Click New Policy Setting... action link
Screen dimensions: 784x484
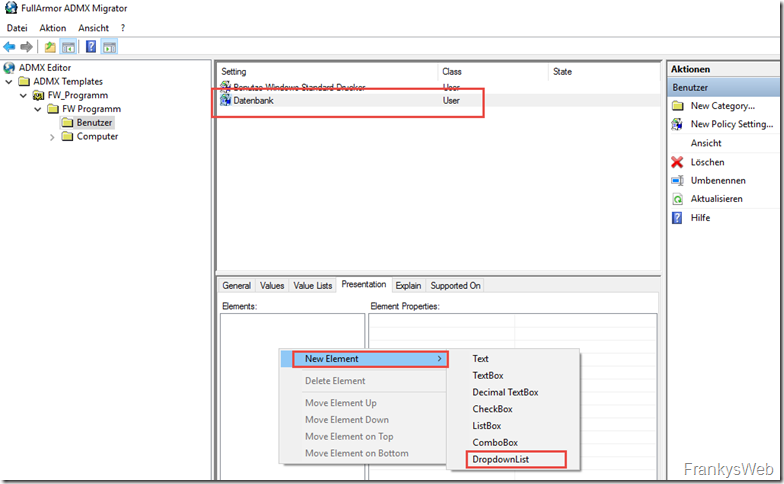click(x=732, y=124)
